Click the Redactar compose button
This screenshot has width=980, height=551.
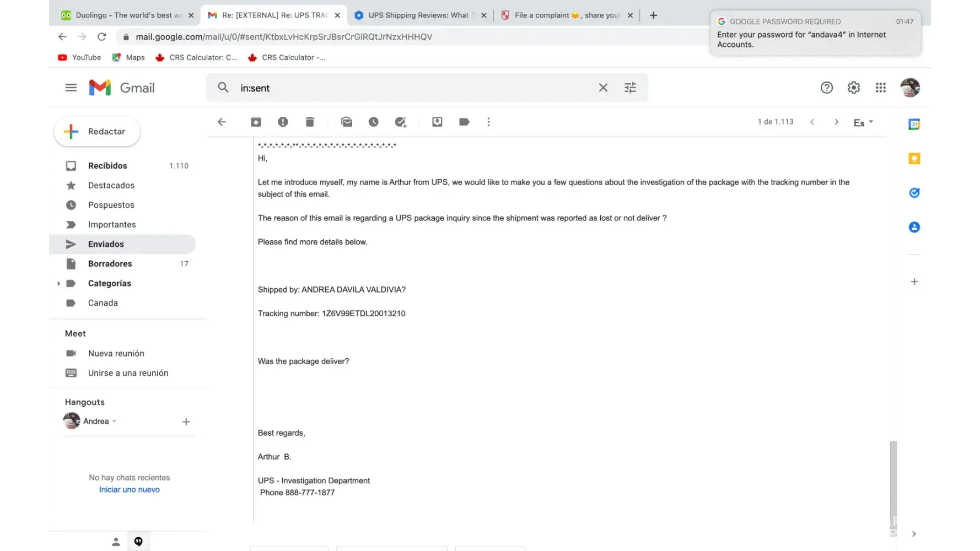click(x=98, y=132)
